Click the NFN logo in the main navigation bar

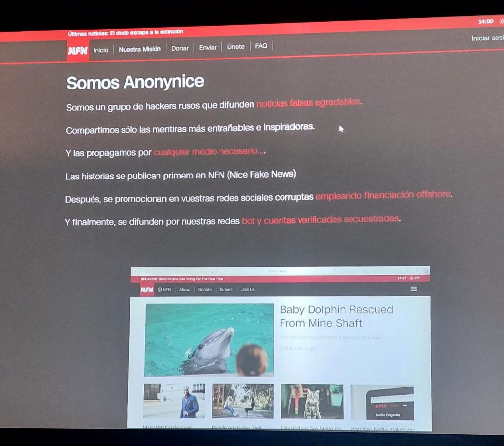pyautogui.click(x=78, y=51)
